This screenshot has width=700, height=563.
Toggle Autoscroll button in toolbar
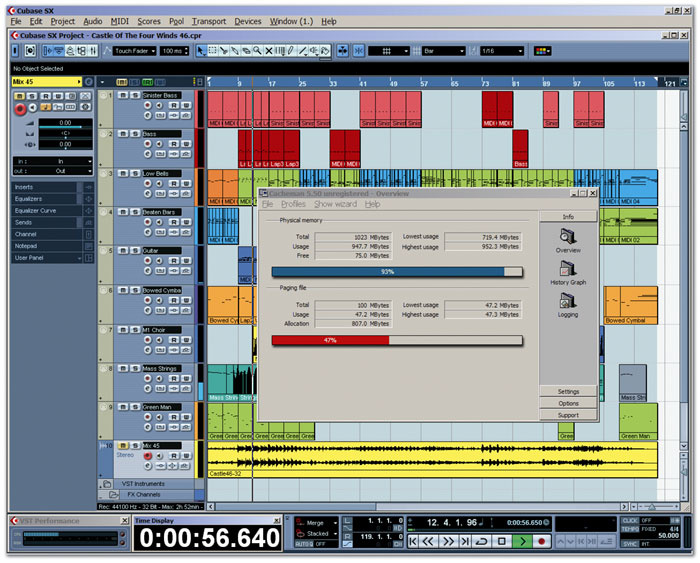tap(342, 51)
